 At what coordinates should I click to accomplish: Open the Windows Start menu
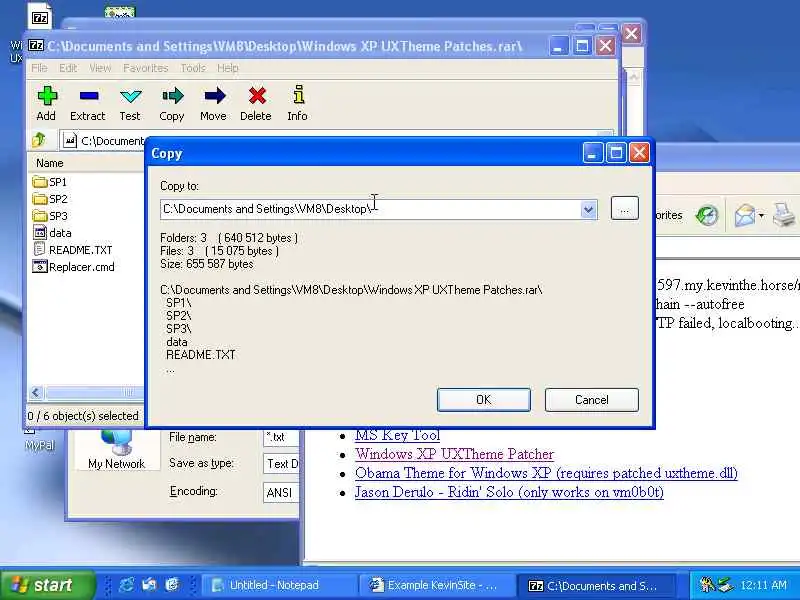[47, 585]
